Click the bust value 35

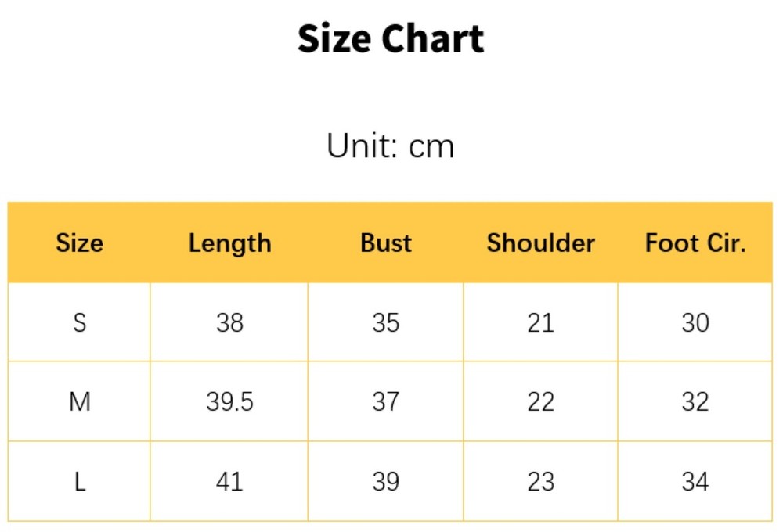pos(385,322)
